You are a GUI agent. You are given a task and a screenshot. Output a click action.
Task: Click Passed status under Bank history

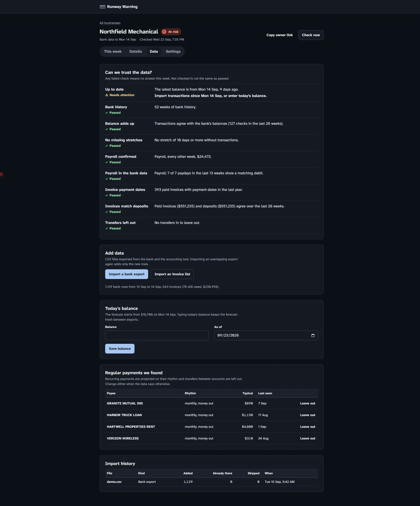[x=113, y=113]
